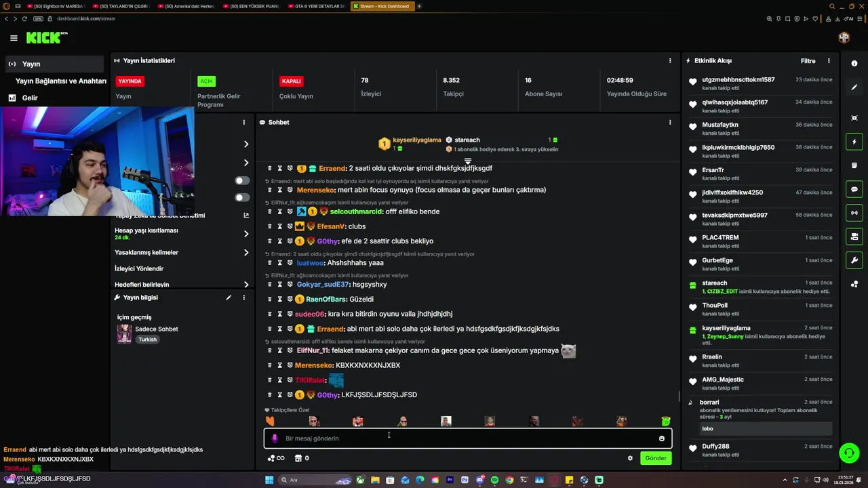The height and width of the screenshot is (488, 868).
Task: Click the purple microphone icon in the chat input
Action: (275, 439)
